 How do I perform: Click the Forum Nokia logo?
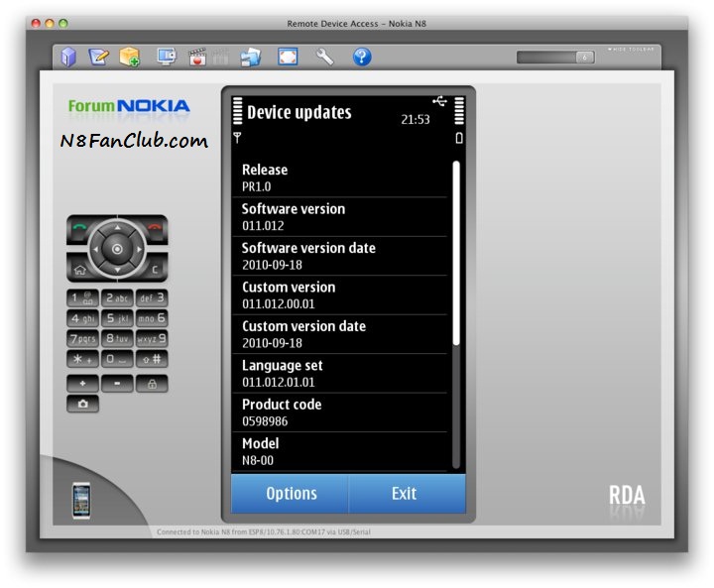coord(129,106)
